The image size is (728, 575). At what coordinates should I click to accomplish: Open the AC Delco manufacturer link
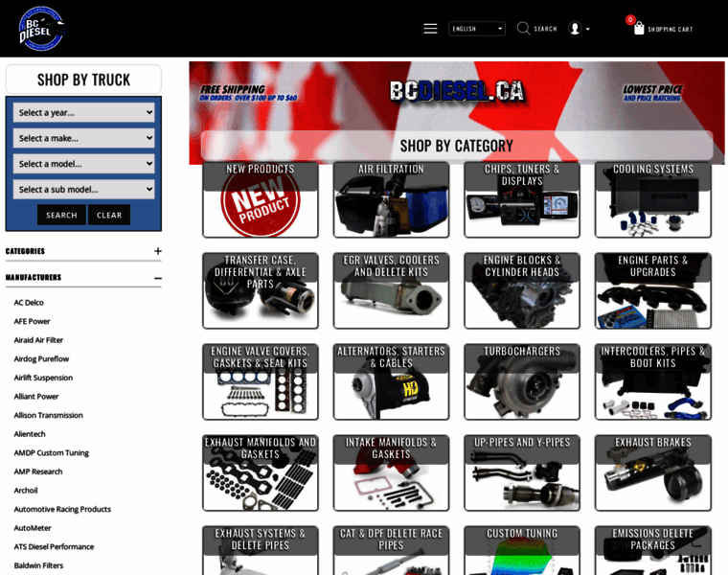tap(29, 303)
